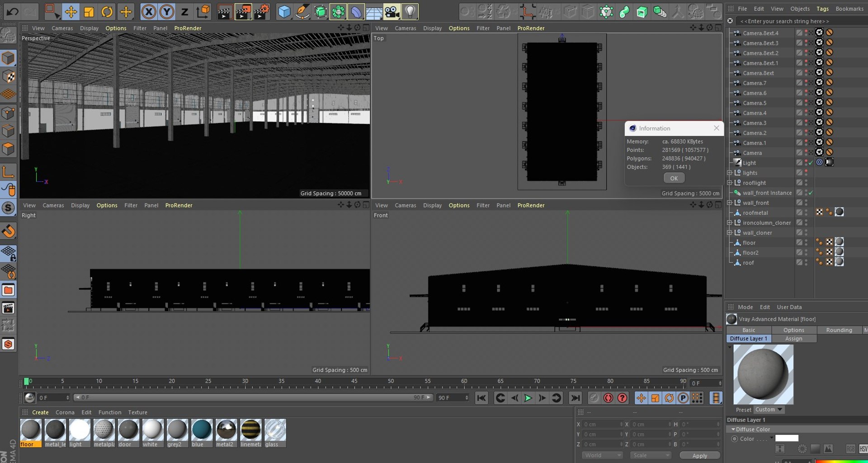Image resolution: width=868 pixels, height=463 pixels.
Task: Click the Render to Picture Viewer icon
Action: [x=243, y=12]
